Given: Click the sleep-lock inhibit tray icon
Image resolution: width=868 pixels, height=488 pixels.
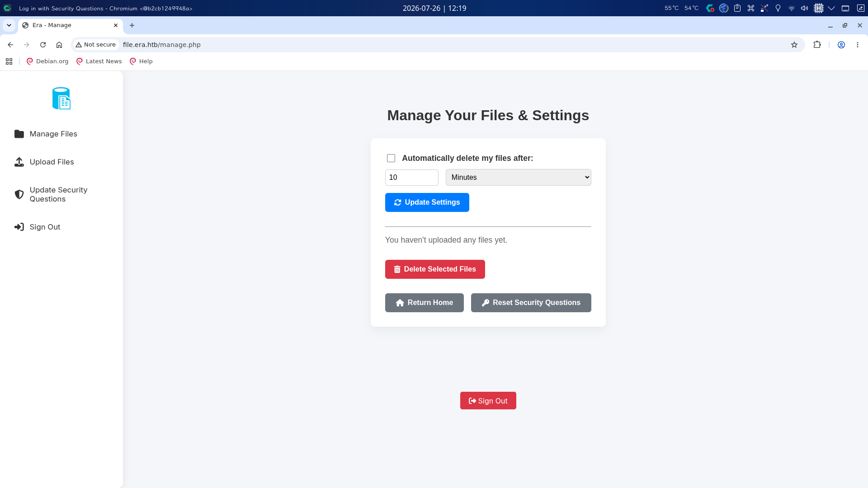Looking at the screenshot, I should pyautogui.click(x=764, y=8).
